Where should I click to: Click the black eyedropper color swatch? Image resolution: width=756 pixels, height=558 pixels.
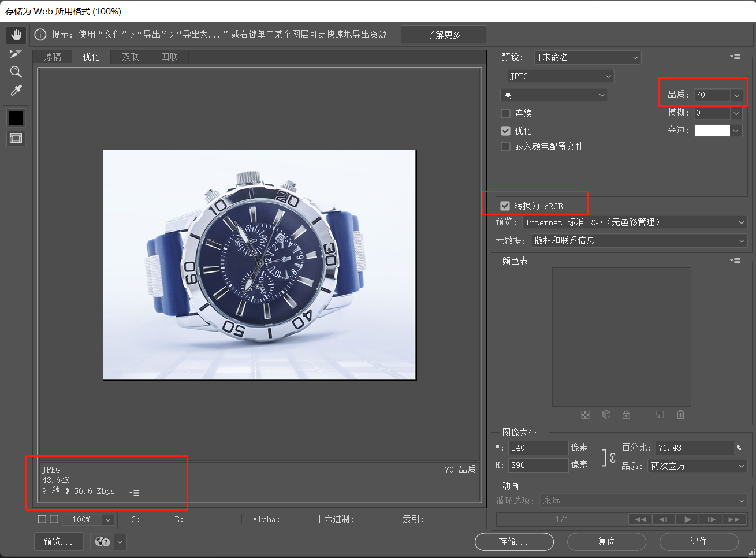pos(16,118)
